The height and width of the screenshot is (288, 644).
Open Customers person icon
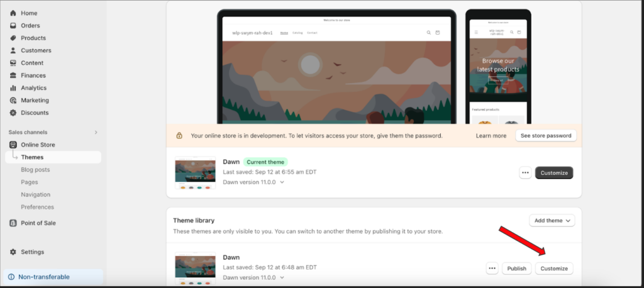click(13, 50)
